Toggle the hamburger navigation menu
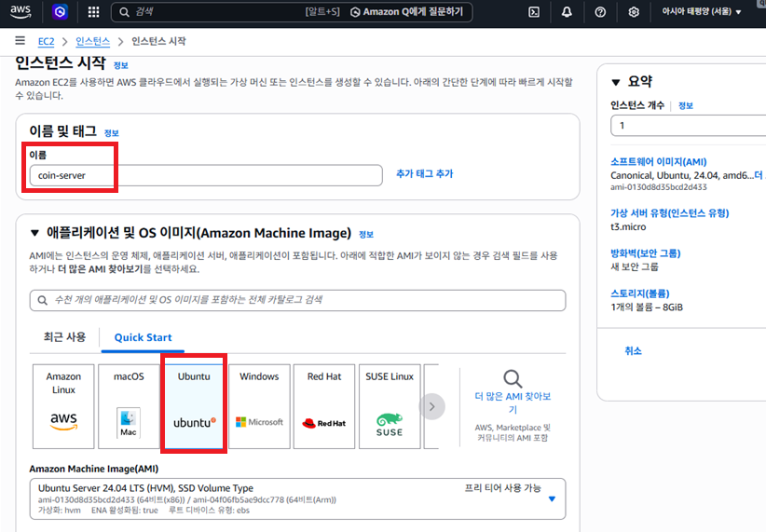This screenshot has height=532, width=766. point(20,41)
